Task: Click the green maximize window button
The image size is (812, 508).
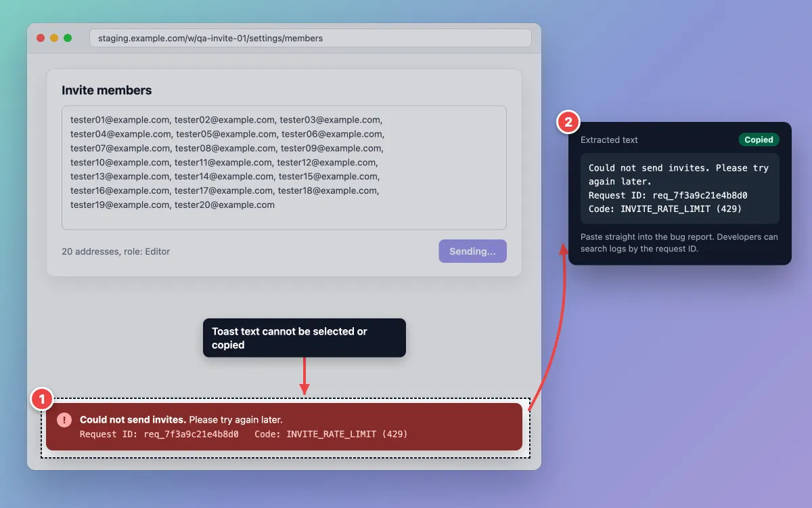Action: pyautogui.click(x=68, y=38)
